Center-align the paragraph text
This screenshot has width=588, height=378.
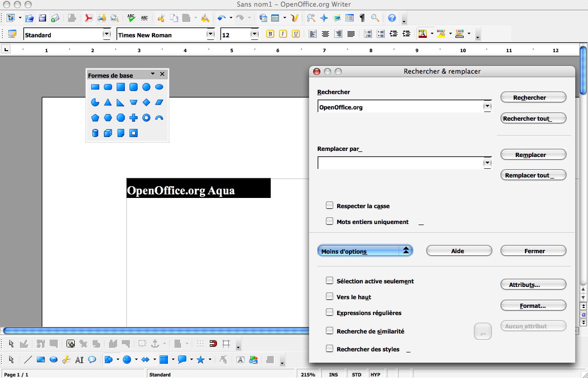325,34
